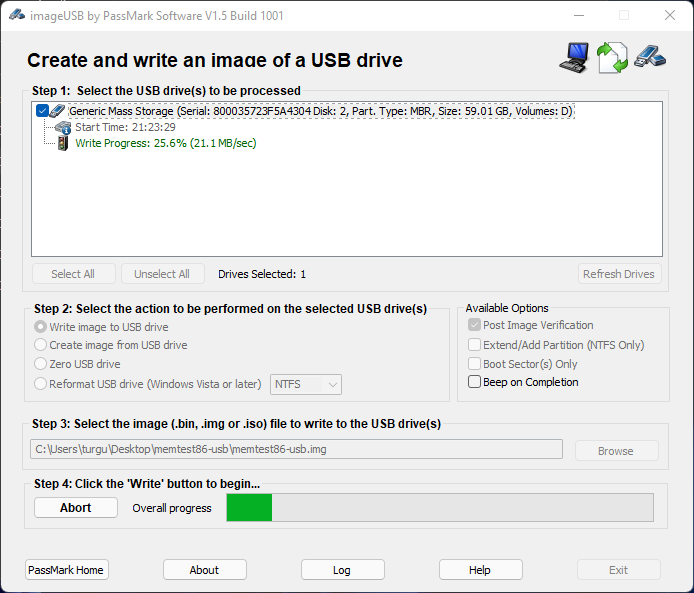This screenshot has width=694, height=593.
Task: Click the image file path field
Action: (x=296, y=450)
